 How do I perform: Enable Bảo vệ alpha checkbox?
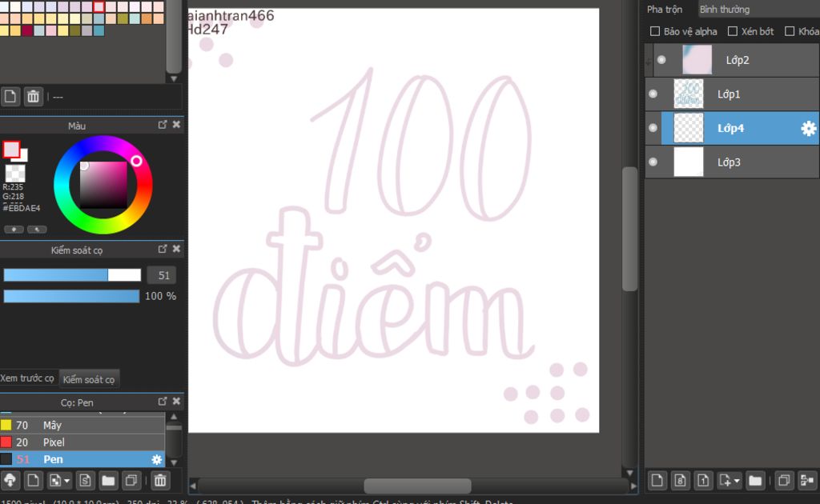[655, 31]
